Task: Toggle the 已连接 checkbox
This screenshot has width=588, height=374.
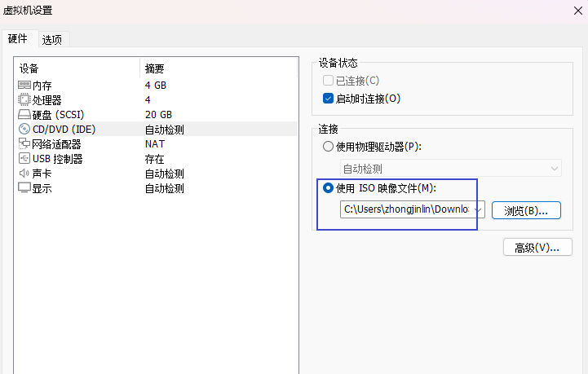Action: [329, 81]
